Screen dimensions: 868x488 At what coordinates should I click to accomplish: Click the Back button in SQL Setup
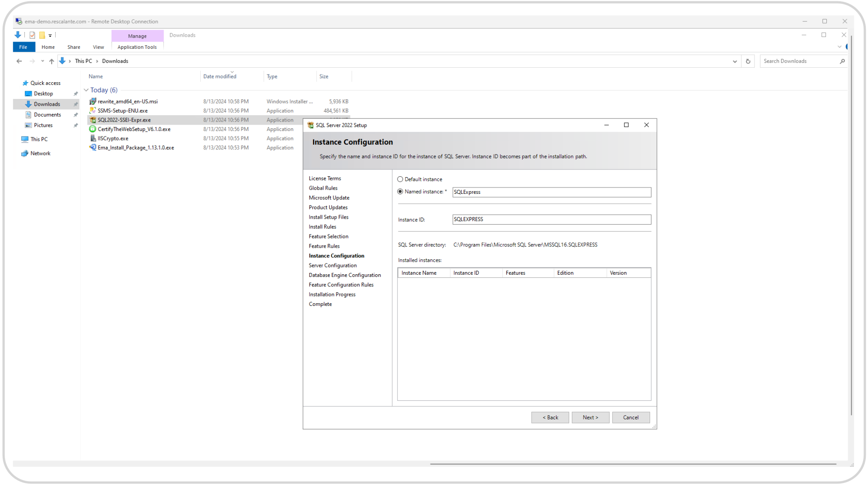point(550,418)
